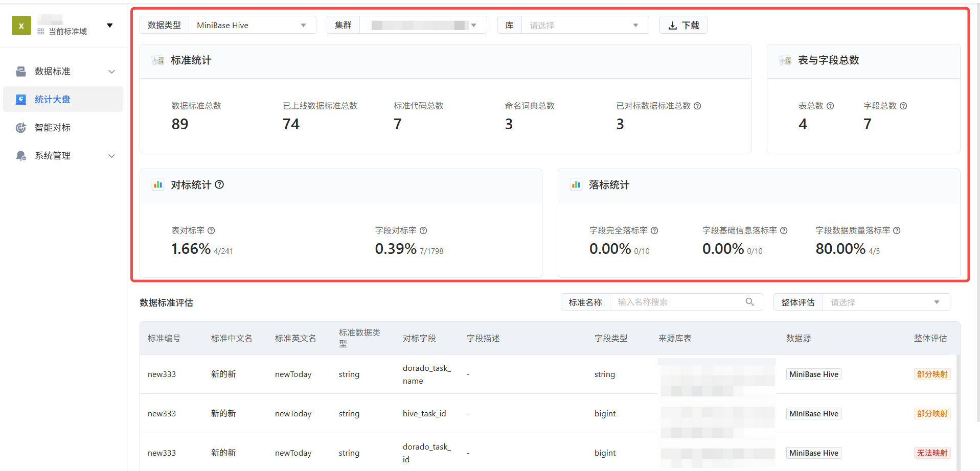Image resolution: width=980 pixels, height=471 pixels.
Task: Click help icon beside 表总数
Action: point(830,106)
